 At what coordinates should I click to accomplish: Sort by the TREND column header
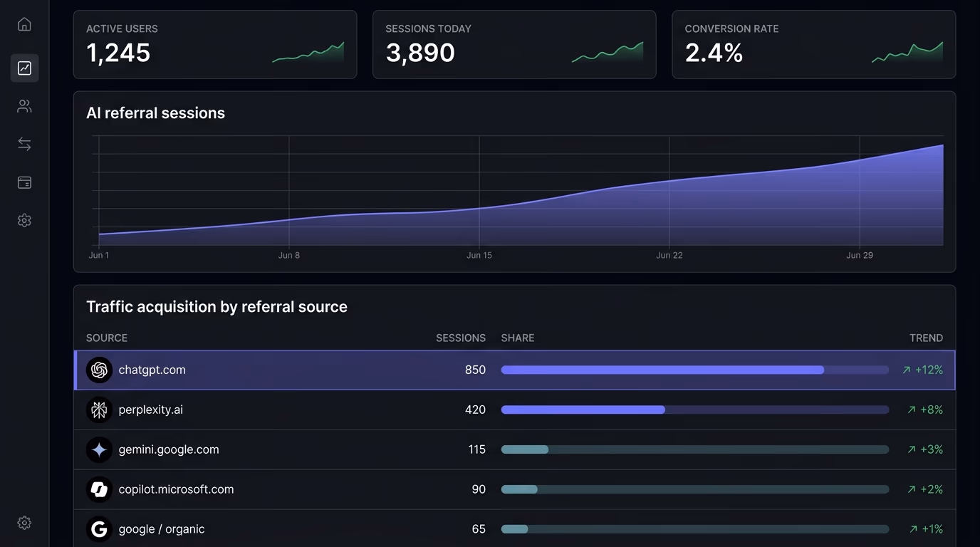point(926,338)
